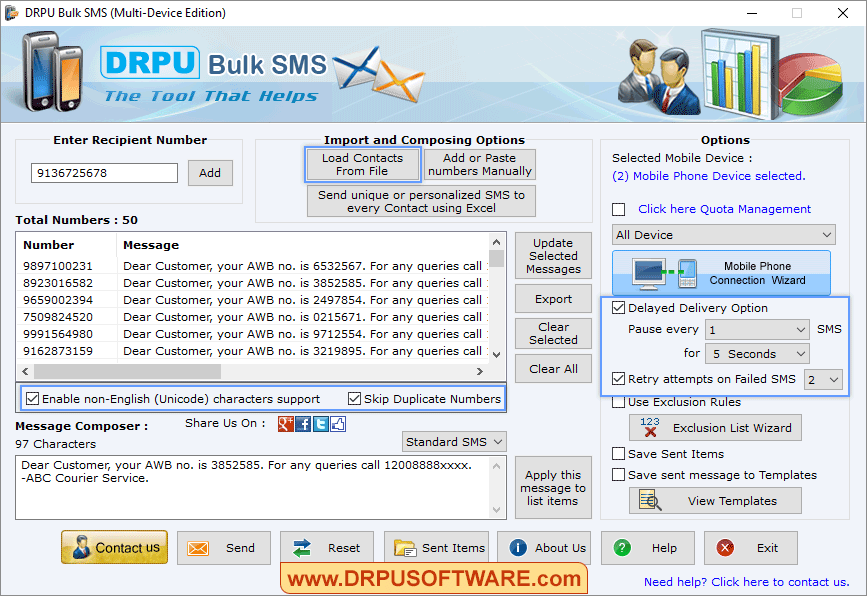The width and height of the screenshot is (867, 596).
Task: Select the row with number 9991564980
Action: pos(255,334)
